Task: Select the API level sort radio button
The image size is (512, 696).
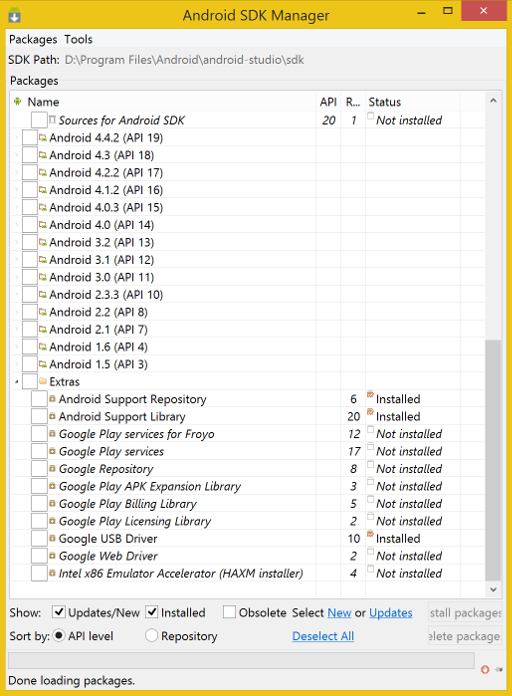Action: (59, 636)
